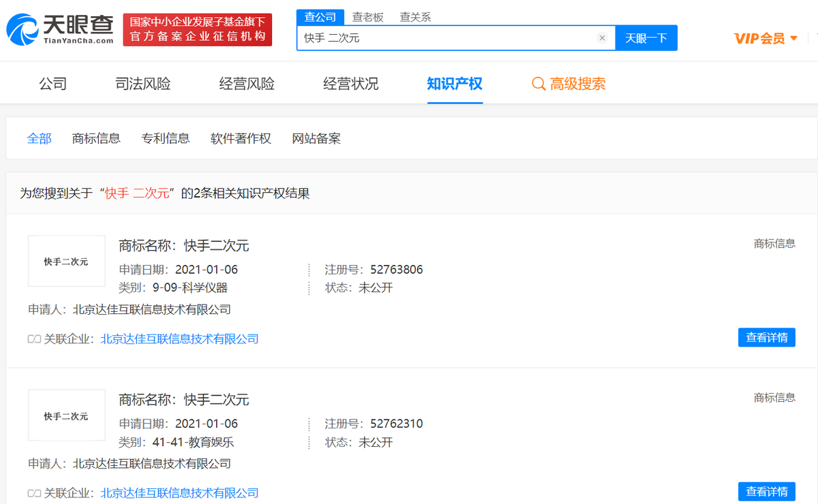Viewport: 818px width, 504px height.
Task: Click inside the search input field
Action: [443, 38]
